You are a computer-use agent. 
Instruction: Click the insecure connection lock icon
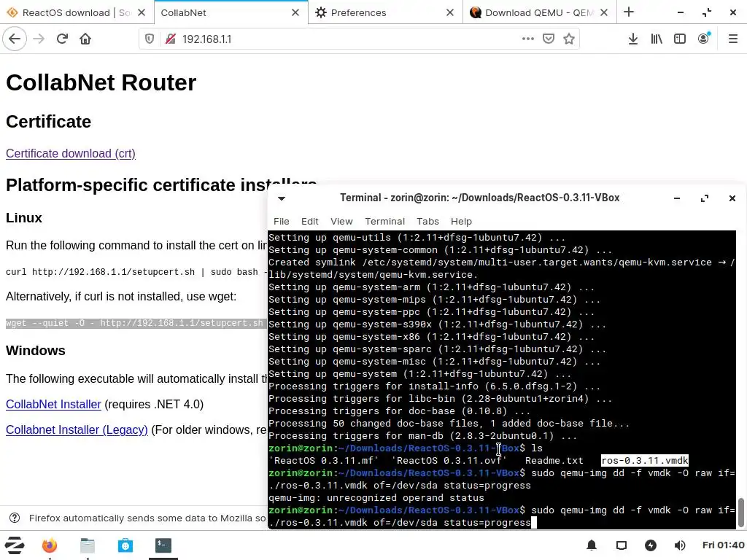(x=170, y=39)
